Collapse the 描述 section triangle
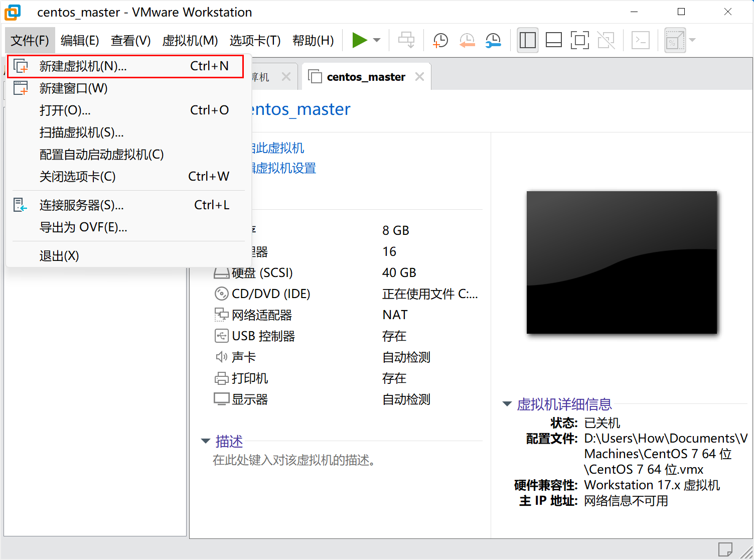This screenshot has height=560, width=754. pyautogui.click(x=205, y=441)
